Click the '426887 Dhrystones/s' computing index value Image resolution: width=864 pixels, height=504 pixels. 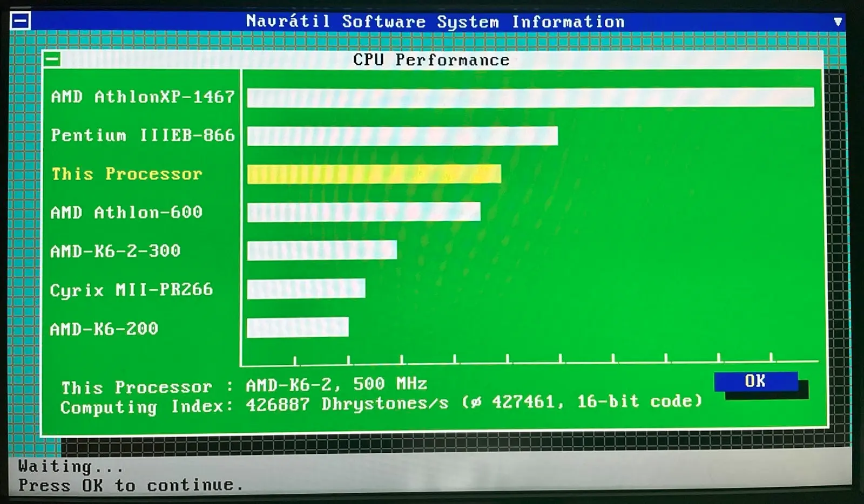click(x=347, y=404)
